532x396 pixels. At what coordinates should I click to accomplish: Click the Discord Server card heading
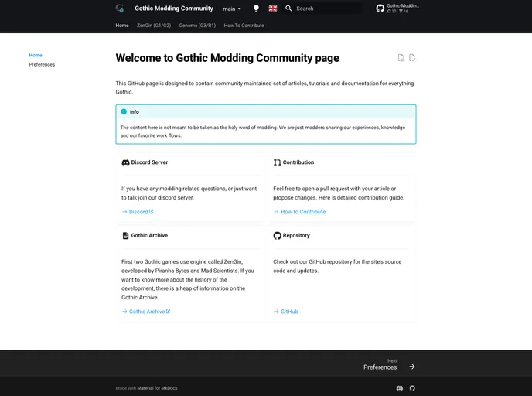(149, 162)
